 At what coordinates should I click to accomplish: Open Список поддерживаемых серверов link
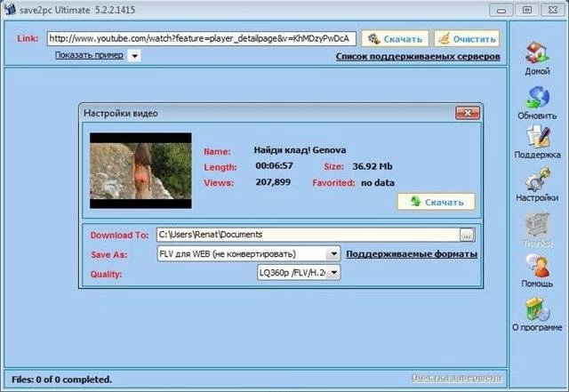pyautogui.click(x=418, y=57)
